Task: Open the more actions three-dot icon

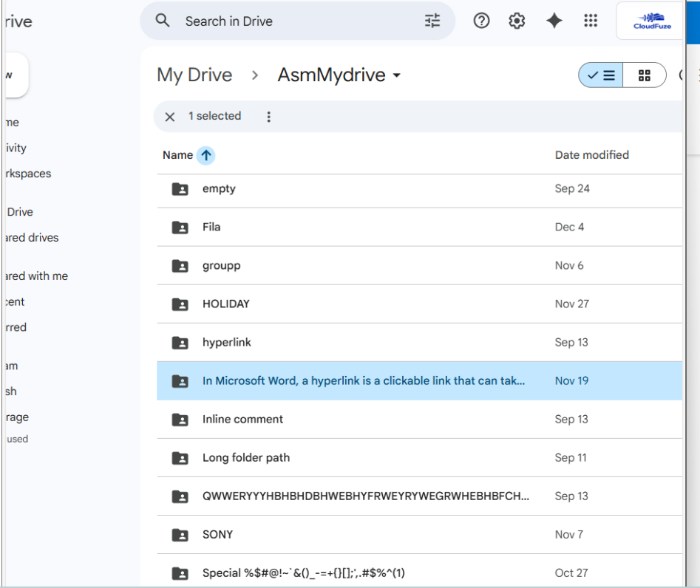Action: click(268, 117)
